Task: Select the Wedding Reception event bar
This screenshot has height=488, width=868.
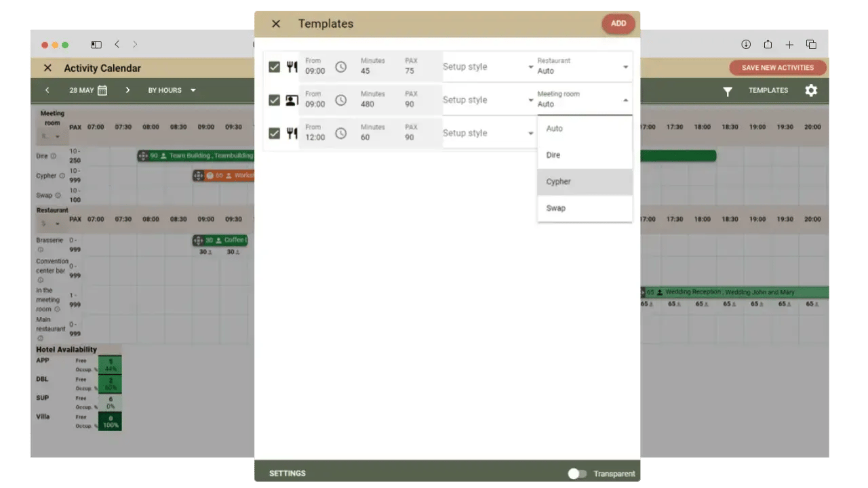Action: [x=734, y=292]
